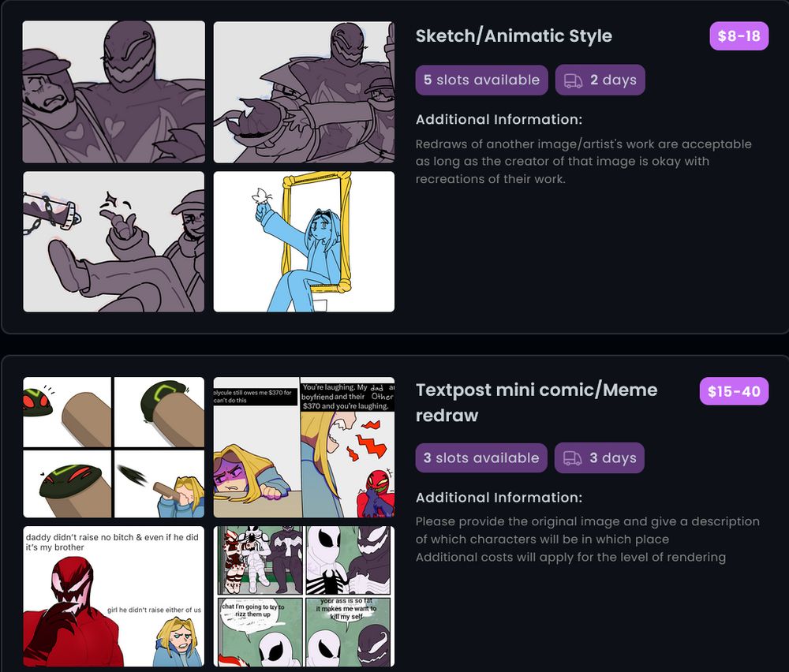Click the 'Additional costs will apply' line

[x=570, y=558]
